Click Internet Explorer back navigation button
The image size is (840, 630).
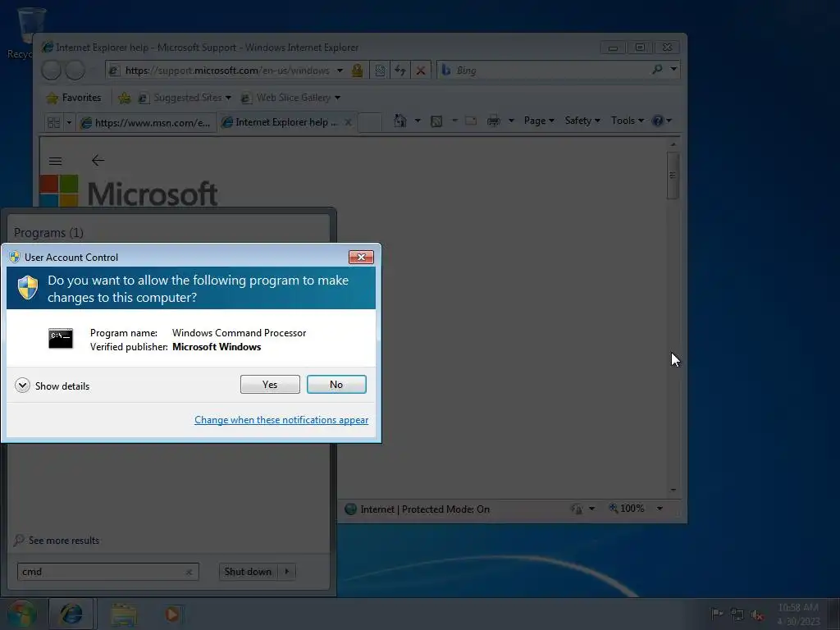point(52,71)
